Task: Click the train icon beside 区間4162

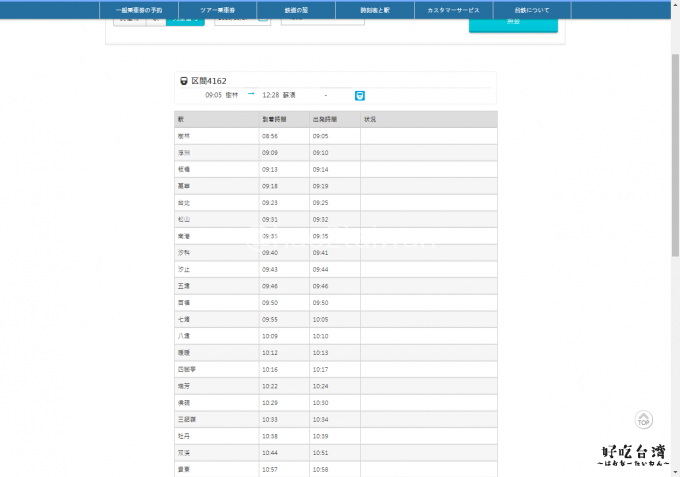Action: coord(183,80)
